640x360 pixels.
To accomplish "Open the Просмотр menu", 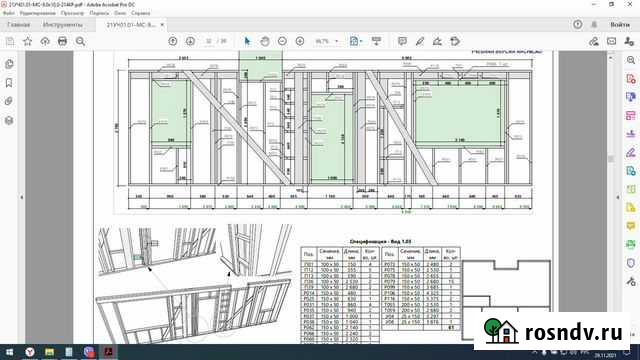I will tap(73, 13).
